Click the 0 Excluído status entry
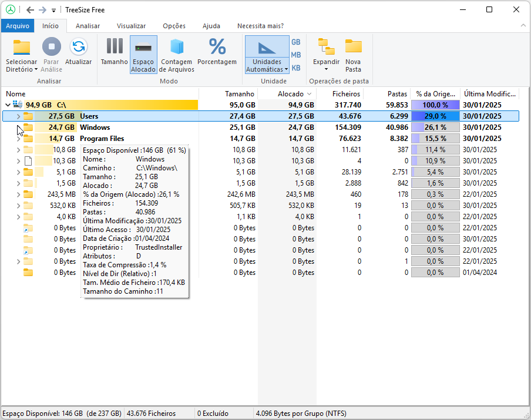531x420 pixels. click(213, 414)
